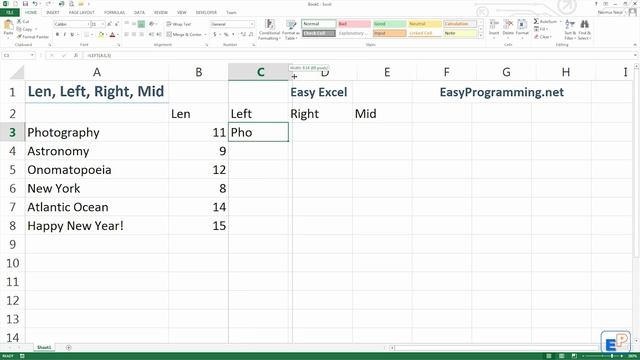This screenshot has height=360, width=640.
Task: Expand the cell Styles gallery More arrow
Action: [x=481, y=36]
